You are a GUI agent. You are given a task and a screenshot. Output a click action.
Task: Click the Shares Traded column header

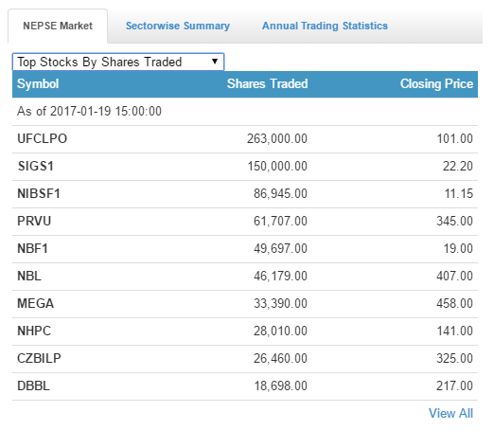click(267, 84)
